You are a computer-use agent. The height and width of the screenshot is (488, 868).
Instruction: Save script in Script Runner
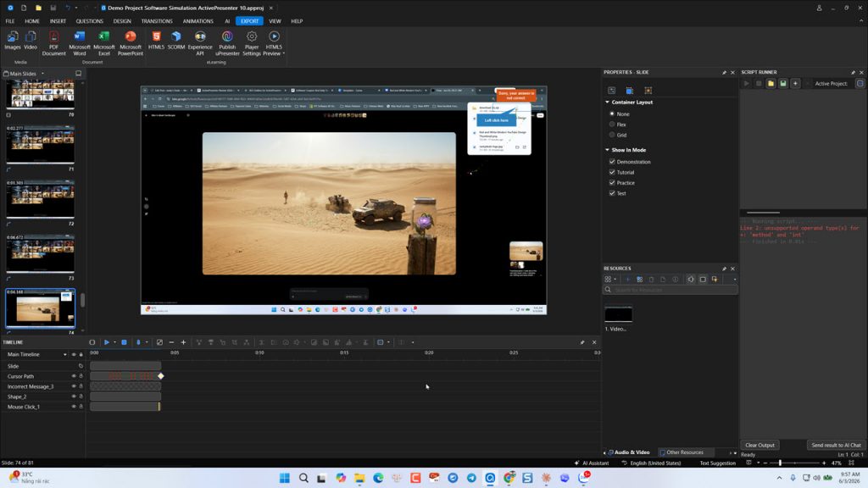782,84
